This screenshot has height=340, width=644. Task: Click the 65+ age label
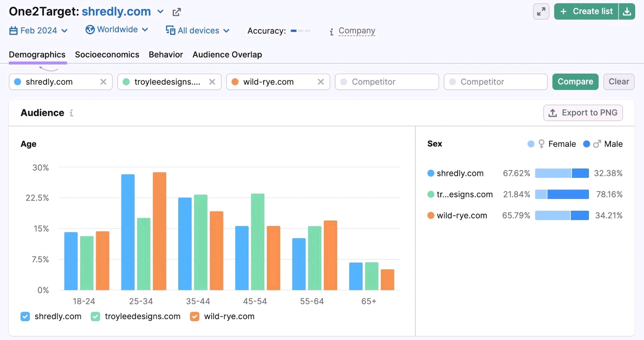pyautogui.click(x=369, y=301)
